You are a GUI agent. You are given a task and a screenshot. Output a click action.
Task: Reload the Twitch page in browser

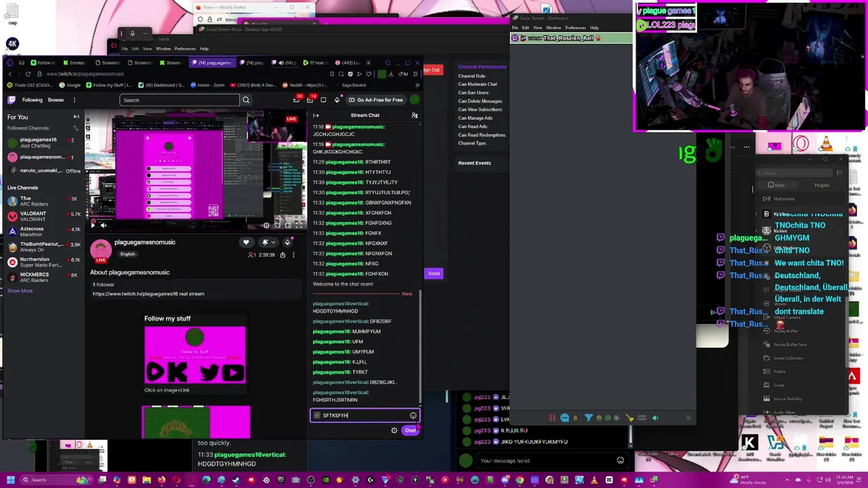click(28, 74)
